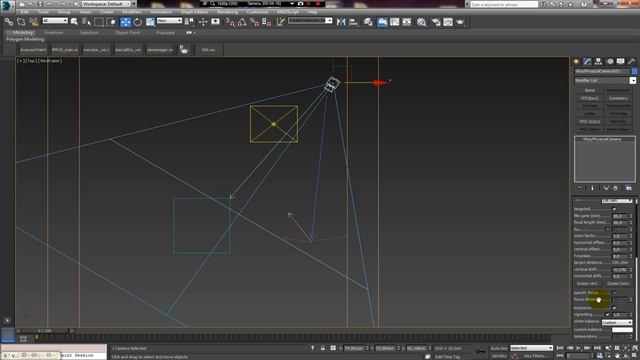Viewport: 640px width, 360px height.
Task: Toggle the vignetting checkbox
Action: tap(607, 314)
